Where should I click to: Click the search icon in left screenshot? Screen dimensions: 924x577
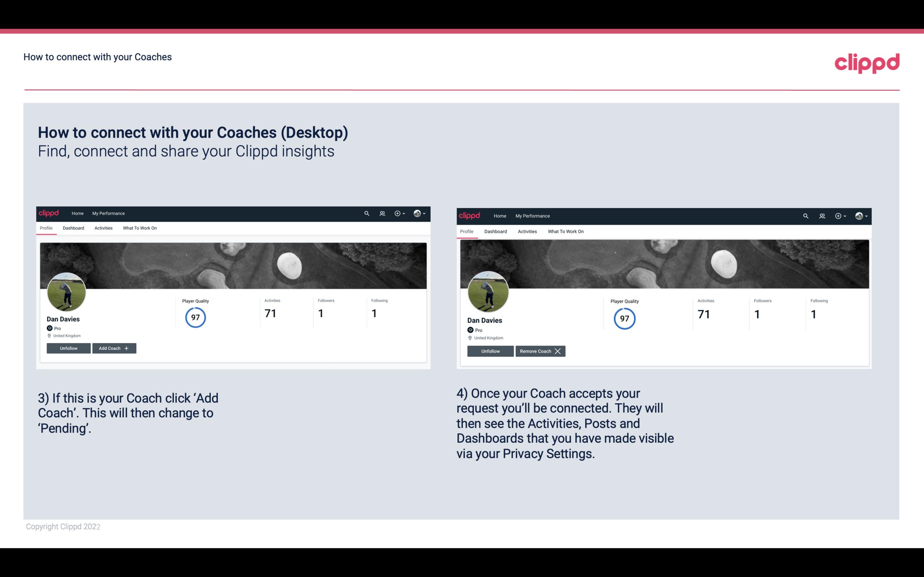368,213
